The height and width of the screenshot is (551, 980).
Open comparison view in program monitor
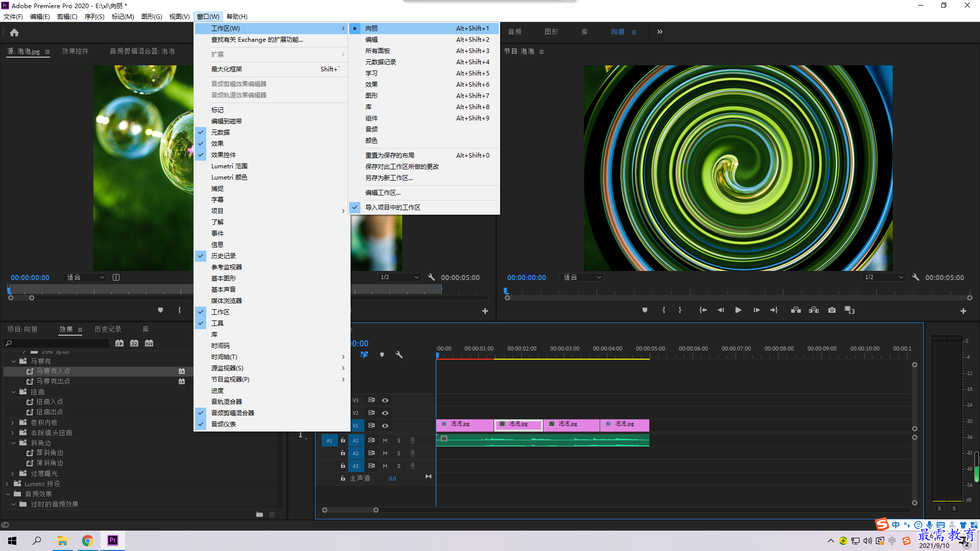click(849, 310)
